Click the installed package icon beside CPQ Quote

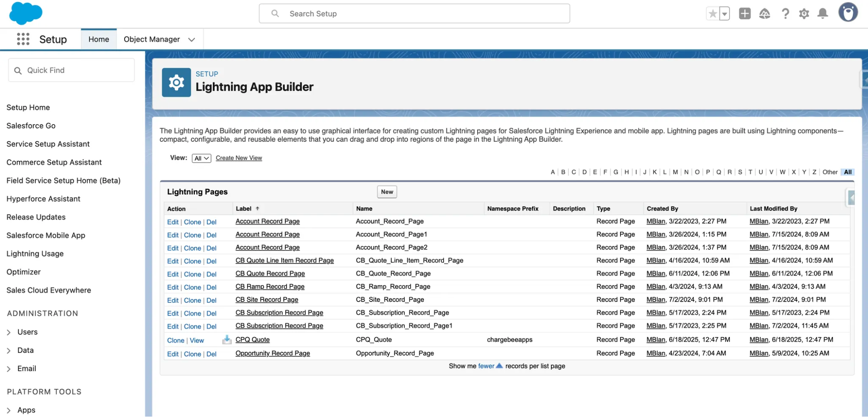point(227,340)
